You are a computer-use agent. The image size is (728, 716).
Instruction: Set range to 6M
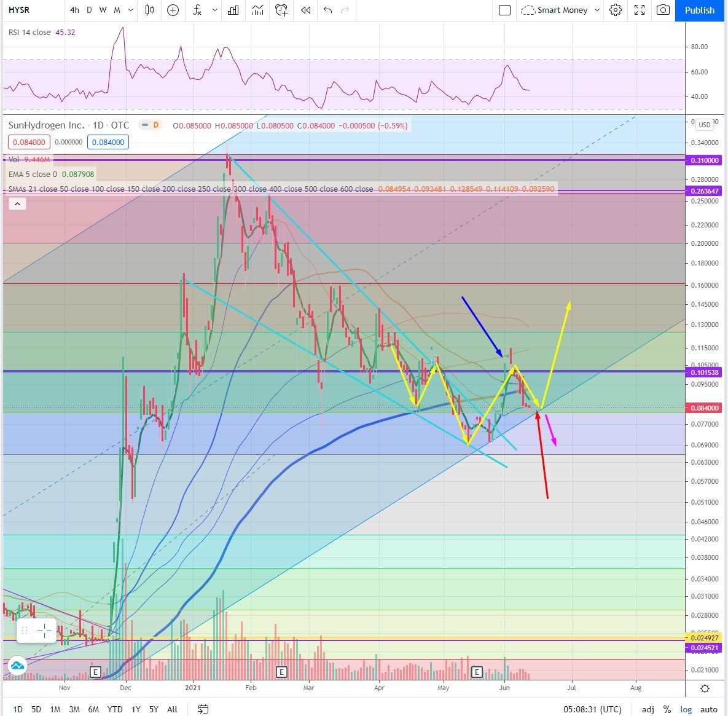point(93,709)
